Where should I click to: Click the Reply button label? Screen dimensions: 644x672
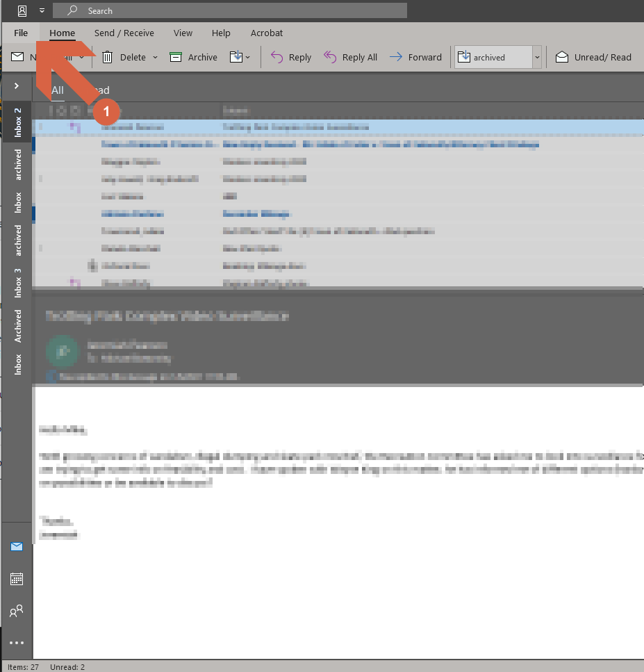(x=300, y=58)
